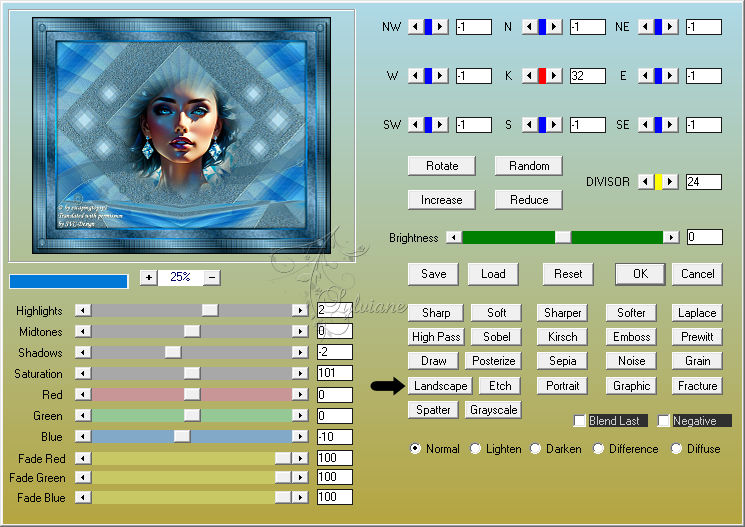Click the Cancel button
The image size is (745, 527).
(x=697, y=274)
